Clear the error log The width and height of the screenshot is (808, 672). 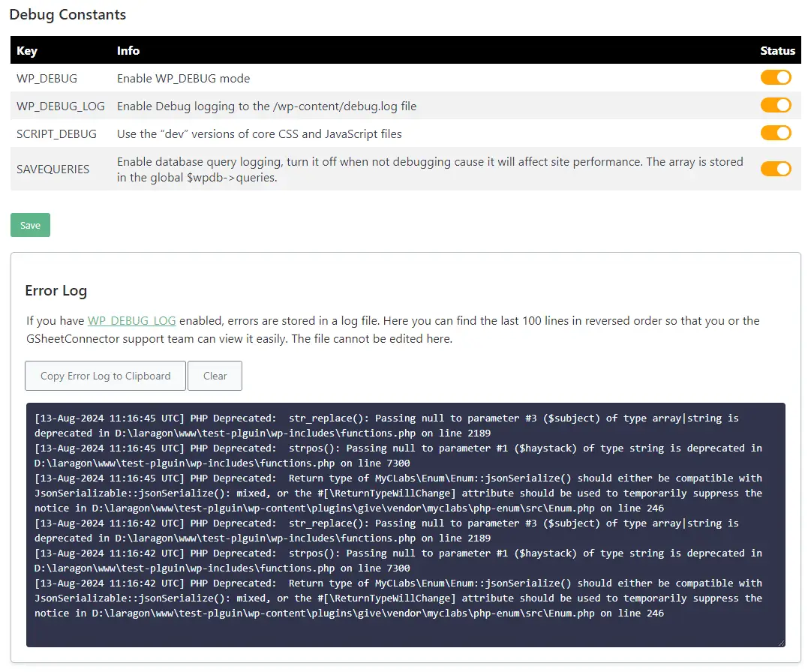click(215, 376)
